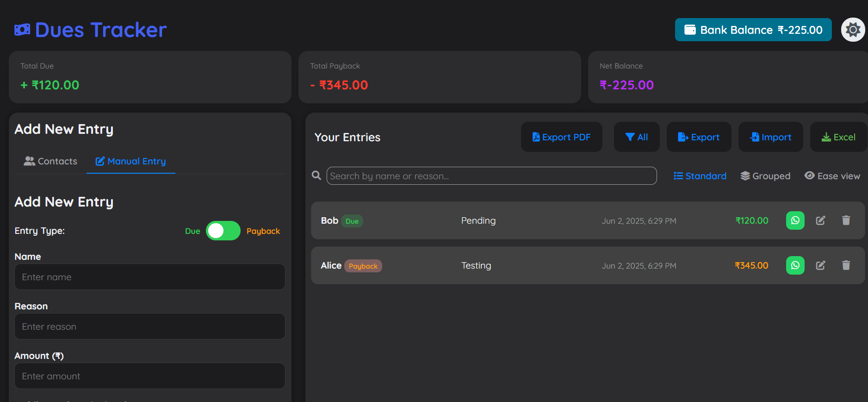The image size is (868, 402).
Task: Open the Import options
Action: click(770, 137)
